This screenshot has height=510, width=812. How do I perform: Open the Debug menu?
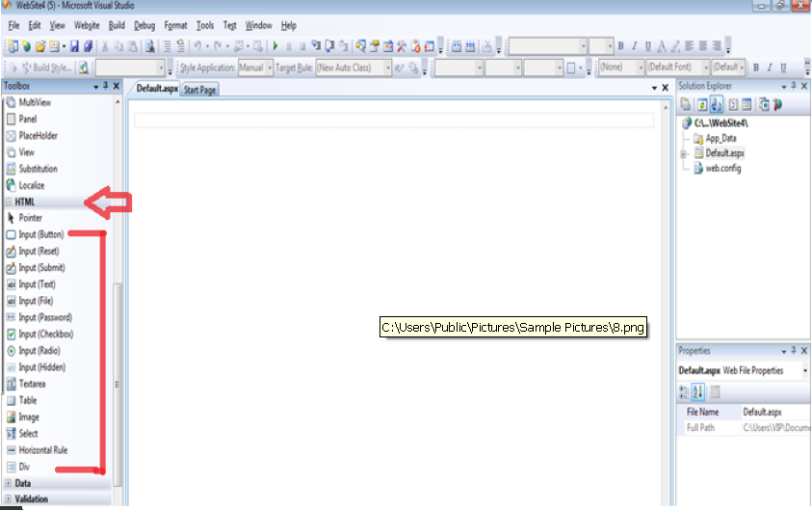144,25
